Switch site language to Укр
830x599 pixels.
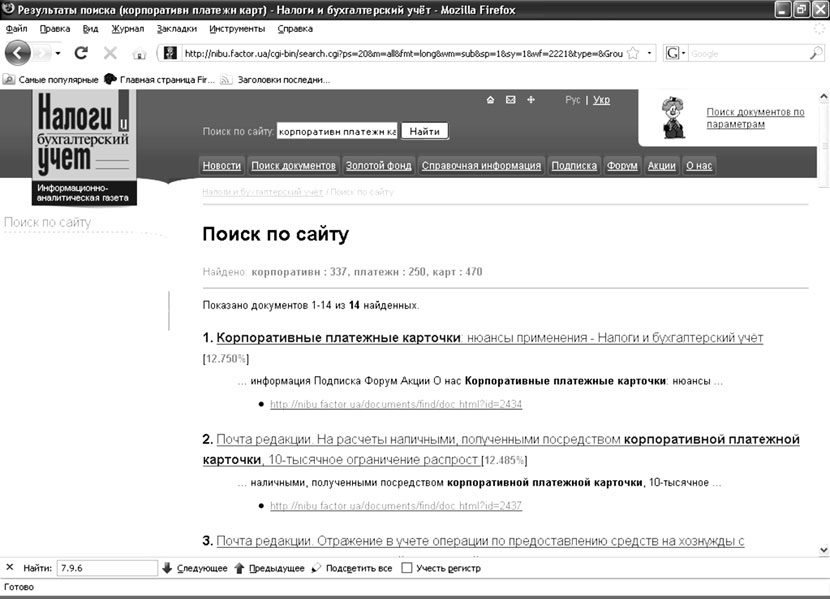pyautogui.click(x=601, y=100)
